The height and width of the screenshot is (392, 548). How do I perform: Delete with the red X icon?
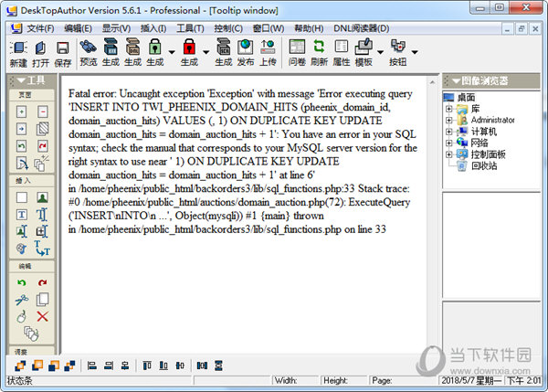pyautogui.click(x=42, y=316)
